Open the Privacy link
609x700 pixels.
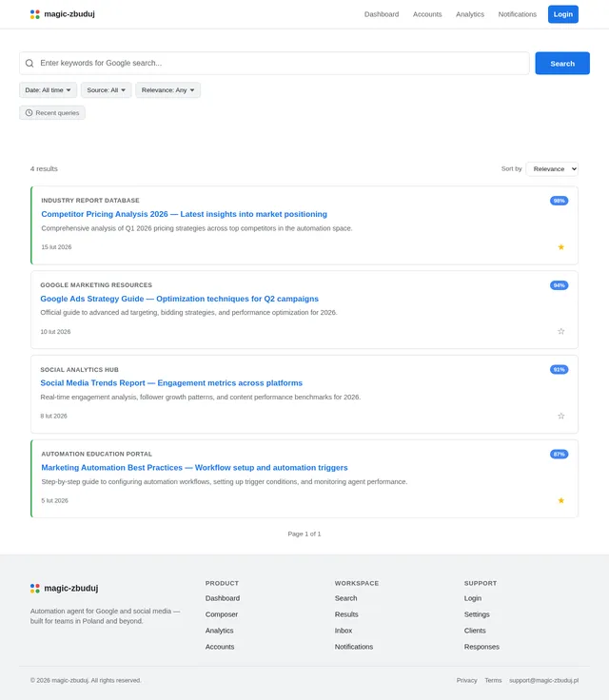(467, 680)
